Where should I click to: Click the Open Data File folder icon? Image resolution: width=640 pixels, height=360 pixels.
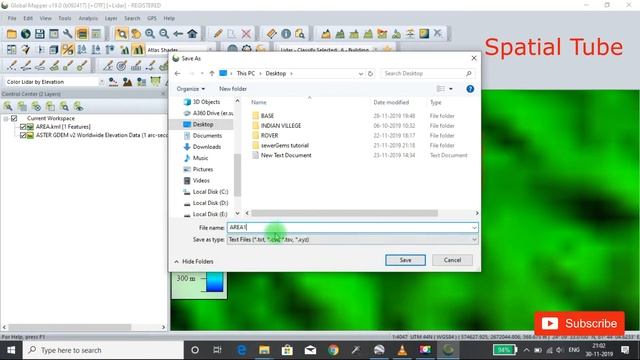click(12, 34)
